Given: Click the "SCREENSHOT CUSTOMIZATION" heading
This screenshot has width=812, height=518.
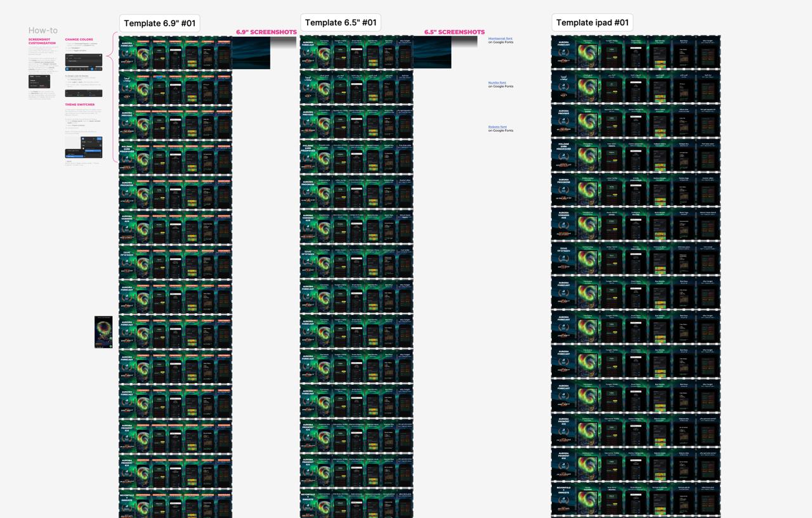Looking at the screenshot, I should 42,41.
